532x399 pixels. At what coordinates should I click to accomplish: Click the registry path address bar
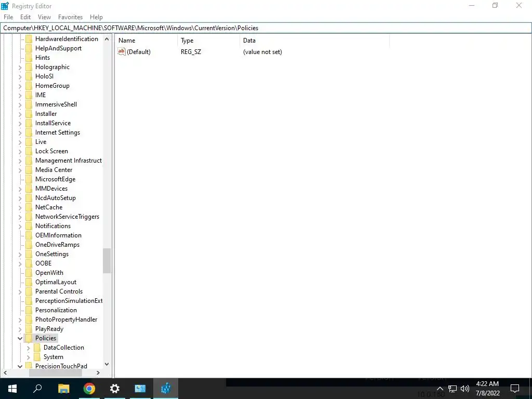click(x=266, y=28)
